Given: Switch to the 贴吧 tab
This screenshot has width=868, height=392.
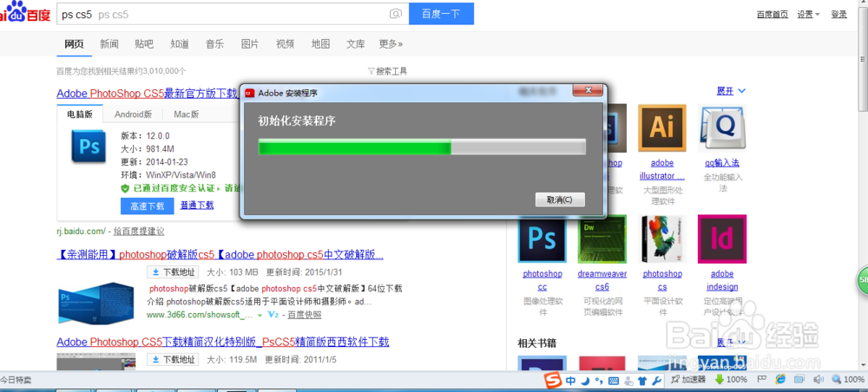Looking at the screenshot, I should [x=144, y=43].
